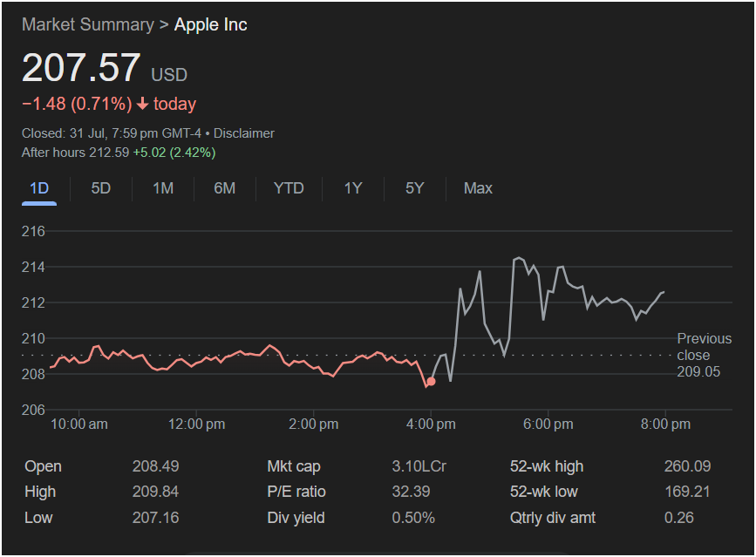756x557 pixels.
Task: Click the 210 price axis label
Action: (x=33, y=338)
